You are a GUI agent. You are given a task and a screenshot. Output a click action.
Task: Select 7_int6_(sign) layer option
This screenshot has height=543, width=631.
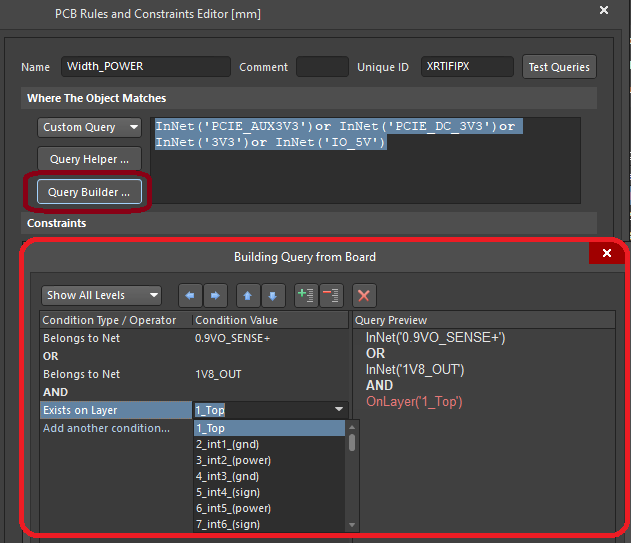pyautogui.click(x=269, y=524)
